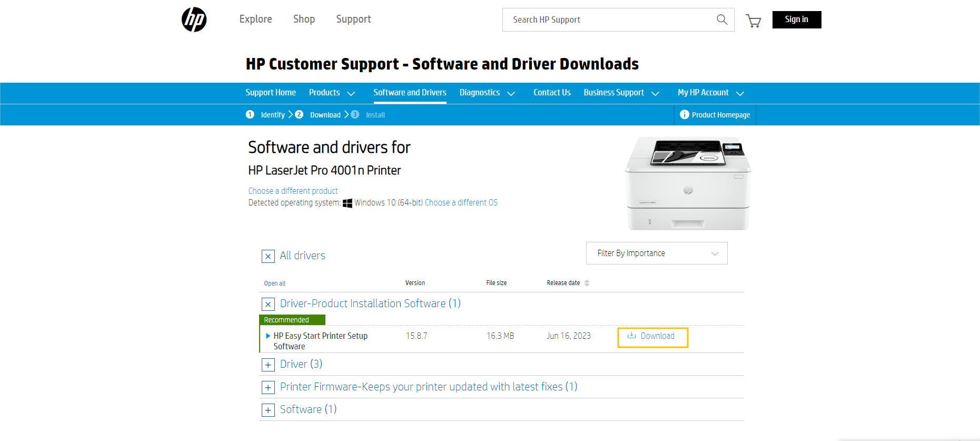Viewport: 980px width, 441px height.
Task: Open the top Support menu
Action: tap(353, 19)
